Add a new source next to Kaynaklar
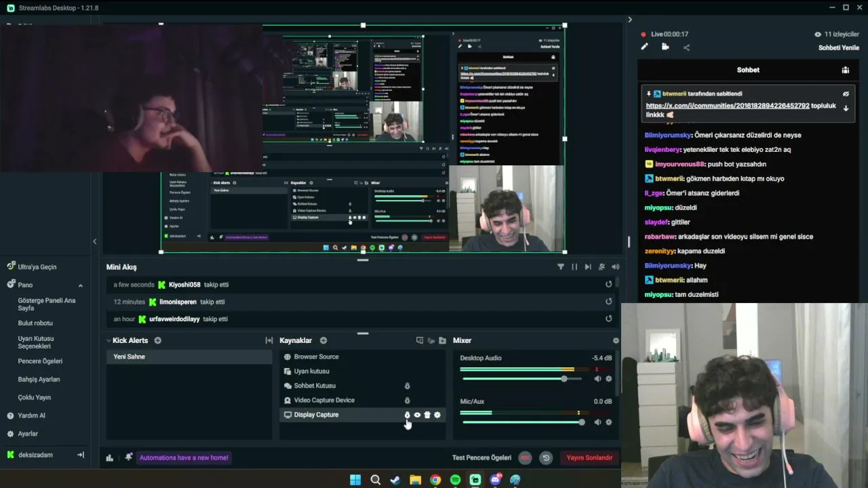 click(x=323, y=340)
